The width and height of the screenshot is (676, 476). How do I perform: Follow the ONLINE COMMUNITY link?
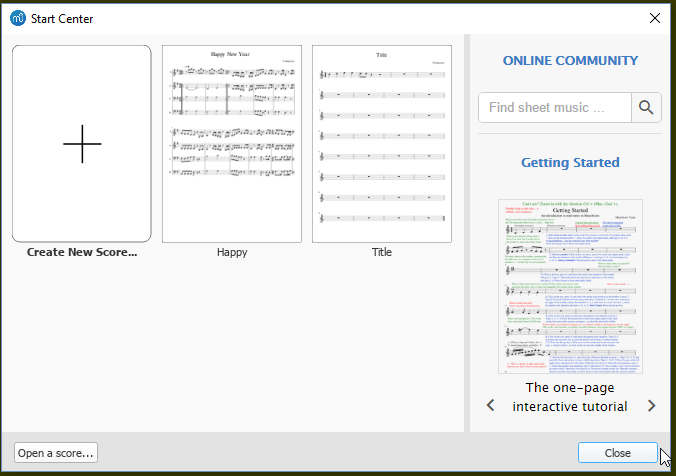pos(570,61)
